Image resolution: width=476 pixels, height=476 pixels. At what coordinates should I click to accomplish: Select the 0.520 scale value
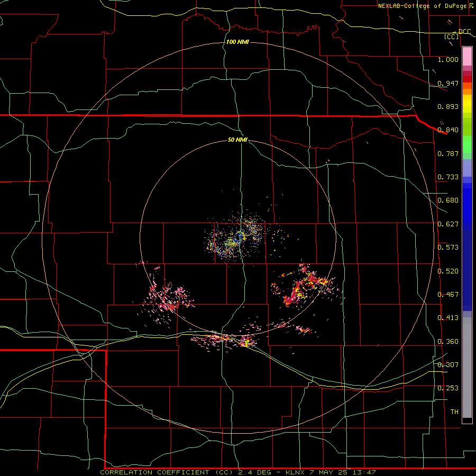click(448, 271)
